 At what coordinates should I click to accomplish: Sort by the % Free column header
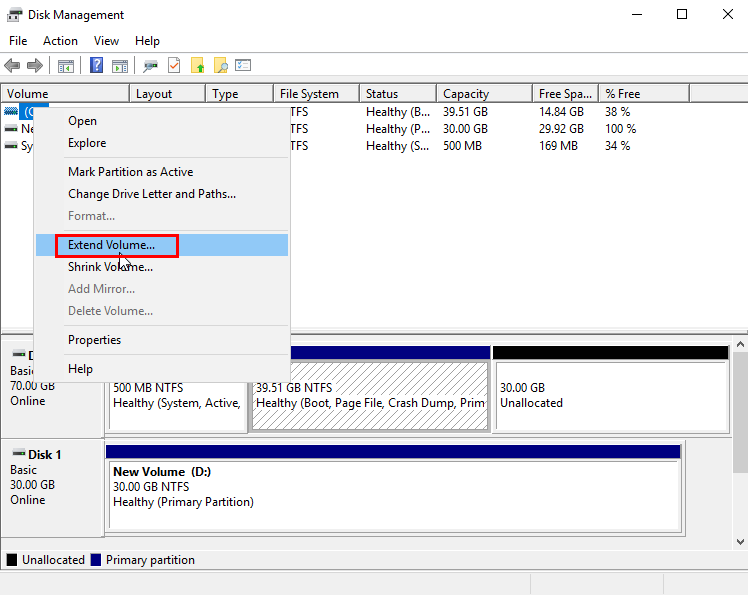644,94
